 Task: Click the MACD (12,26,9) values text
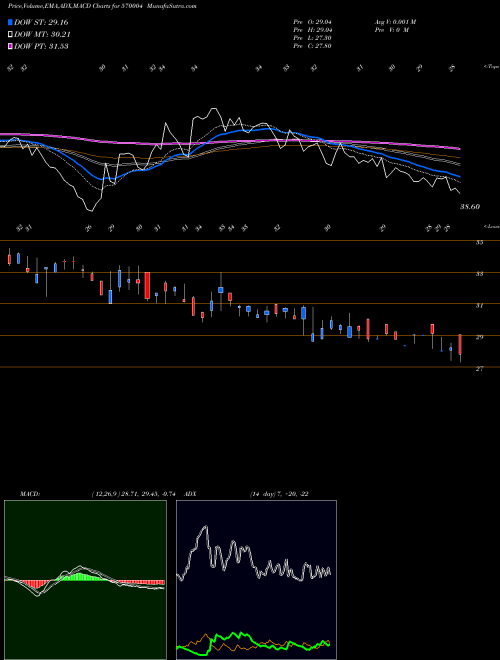pos(133,494)
